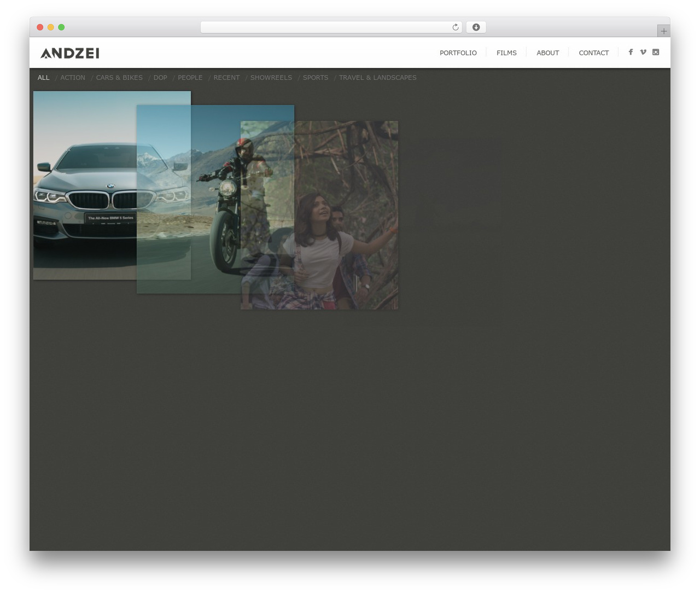Maximize window with green button
The image size is (700, 593).
click(x=61, y=27)
